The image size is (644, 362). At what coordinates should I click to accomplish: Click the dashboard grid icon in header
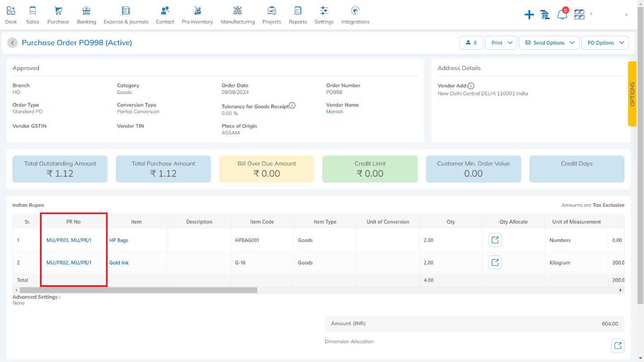579,14
